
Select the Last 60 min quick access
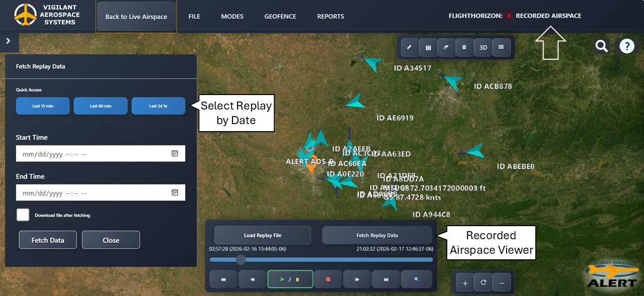click(x=101, y=106)
